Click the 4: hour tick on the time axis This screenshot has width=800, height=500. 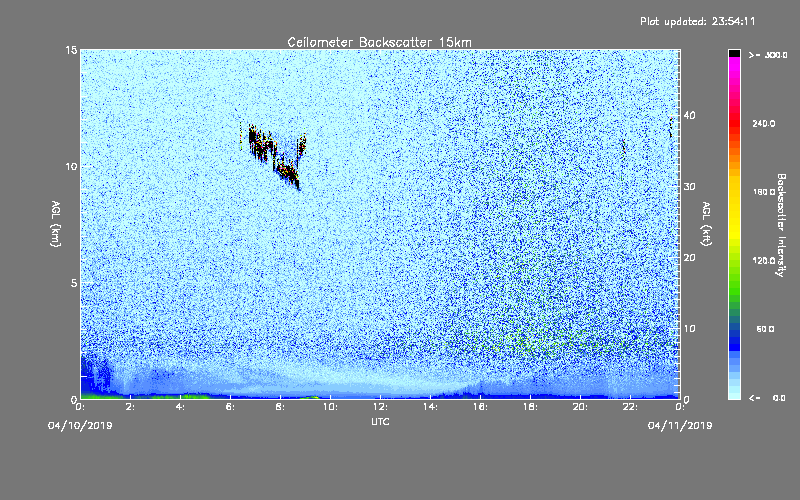point(180,407)
